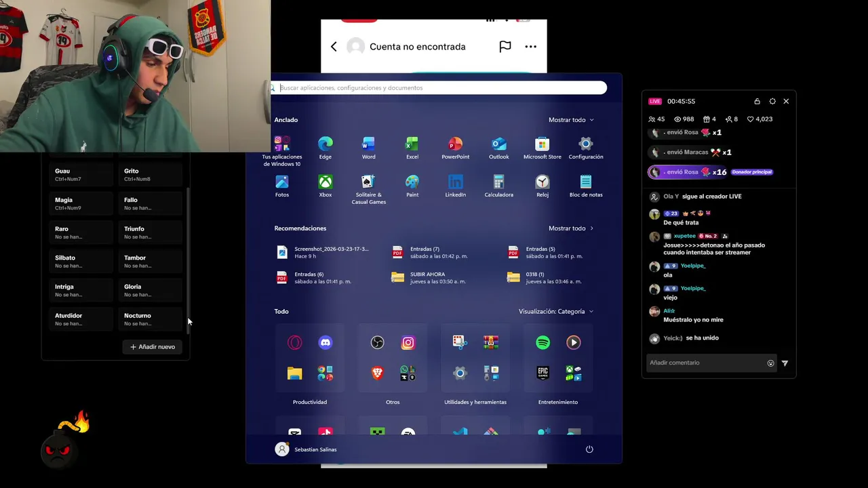Click the Start menu search field
The image size is (868, 488).
point(439,87)
